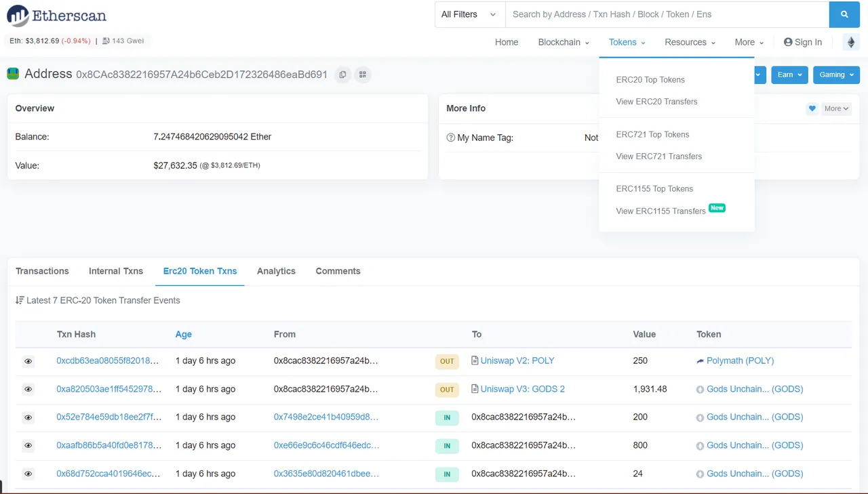Open sender address 0x3635e80d820461dbee link
868x494 pixels.
[x=326, y=474]
